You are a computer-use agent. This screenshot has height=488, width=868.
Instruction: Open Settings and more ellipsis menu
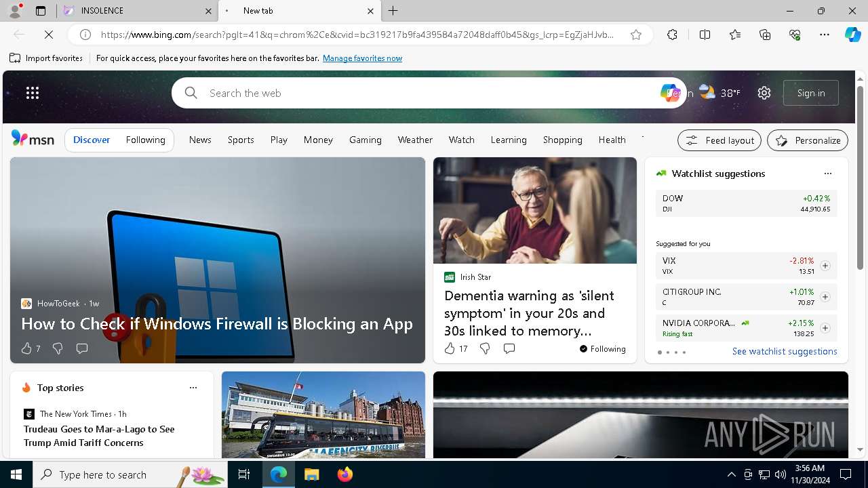825,35
